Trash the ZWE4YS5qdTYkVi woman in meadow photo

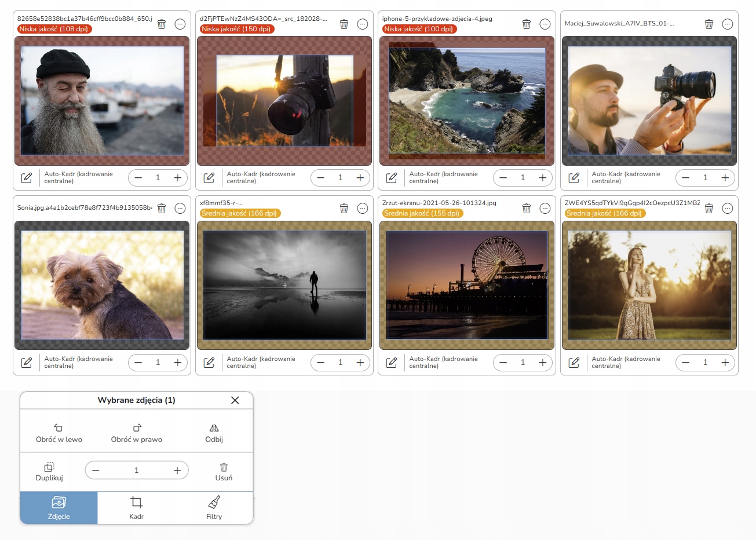click(709, 208)
